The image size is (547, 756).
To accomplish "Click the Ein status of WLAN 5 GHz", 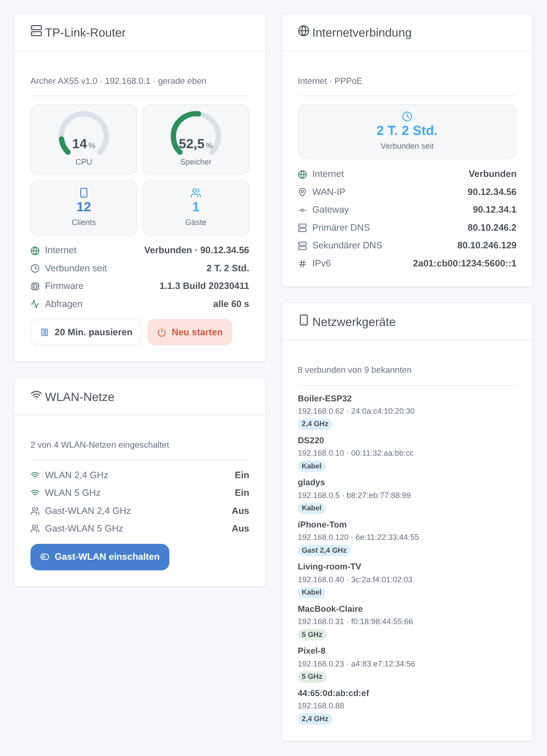I will (x=242, y=493).
